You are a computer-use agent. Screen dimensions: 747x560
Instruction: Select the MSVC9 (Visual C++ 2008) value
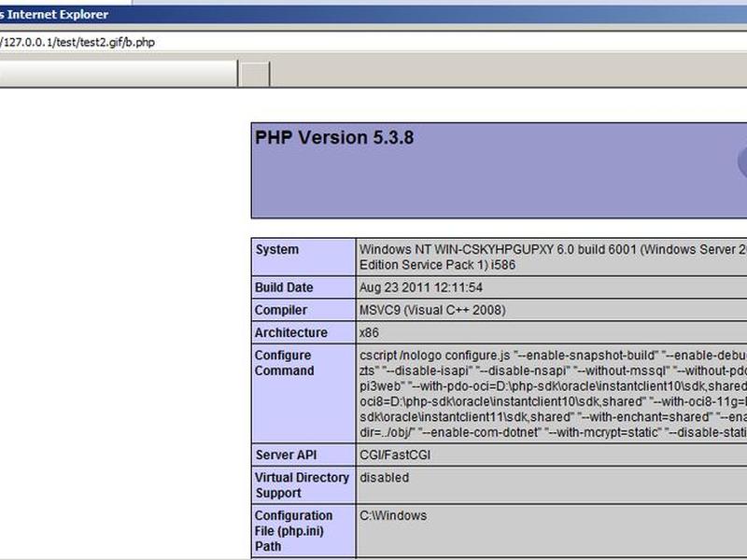tap(432, 310)
